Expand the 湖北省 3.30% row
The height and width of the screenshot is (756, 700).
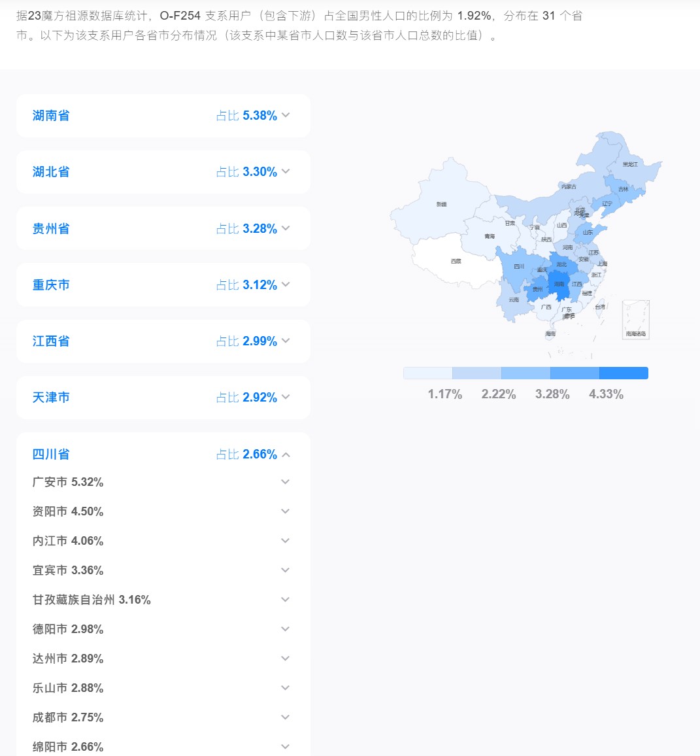pyautogui.click(x=163, y=171)
